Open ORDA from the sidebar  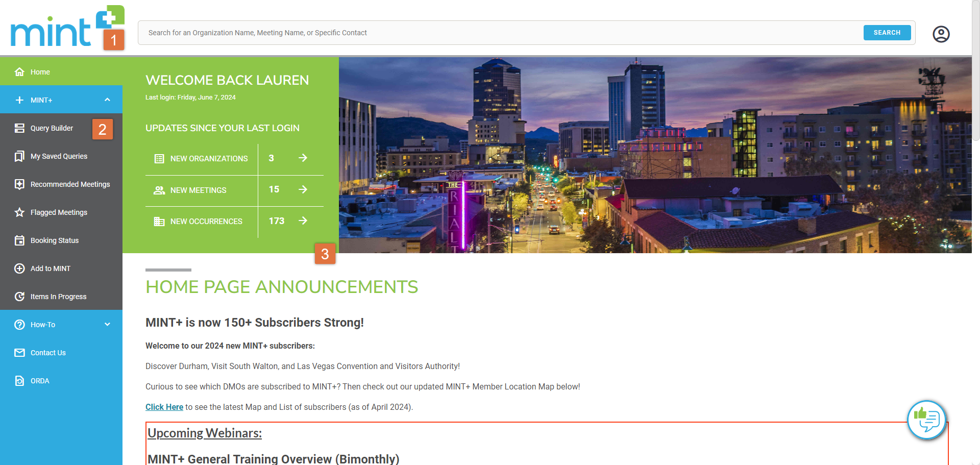[61, 381]
